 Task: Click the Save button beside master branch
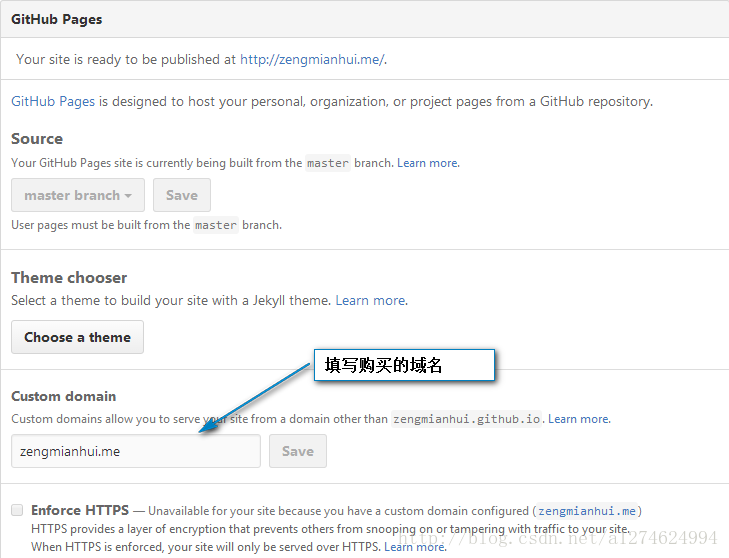[182, 195]
